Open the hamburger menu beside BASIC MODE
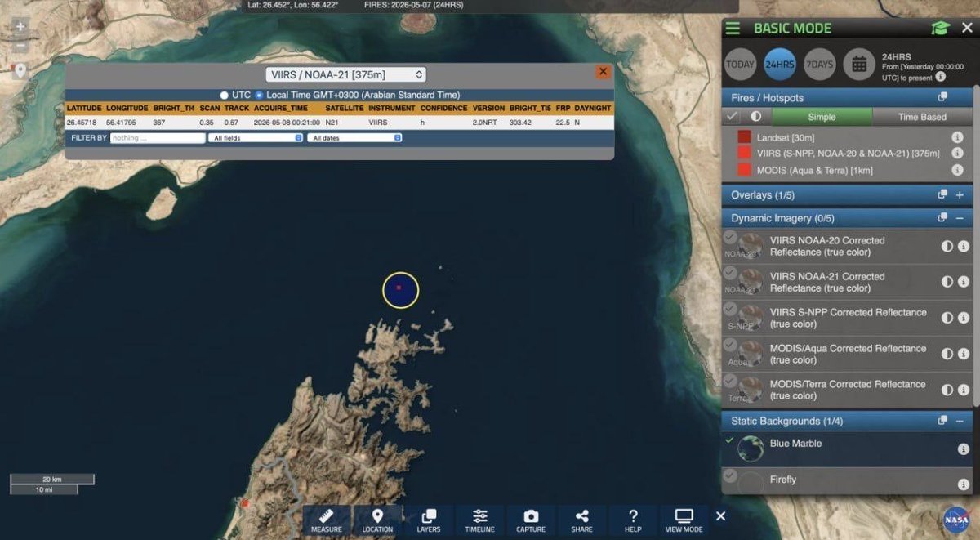This screenshot has height=540, width=980. (x=733, y=28)
